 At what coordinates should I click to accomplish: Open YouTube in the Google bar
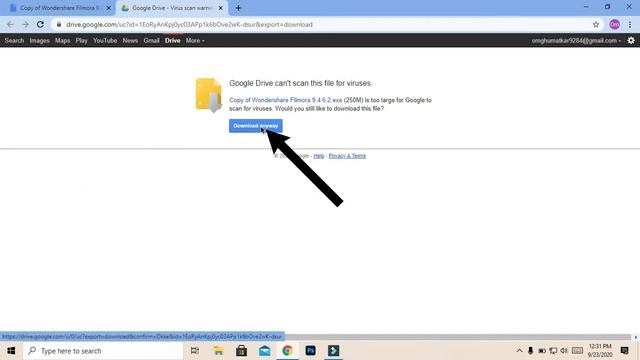point(105,40)
